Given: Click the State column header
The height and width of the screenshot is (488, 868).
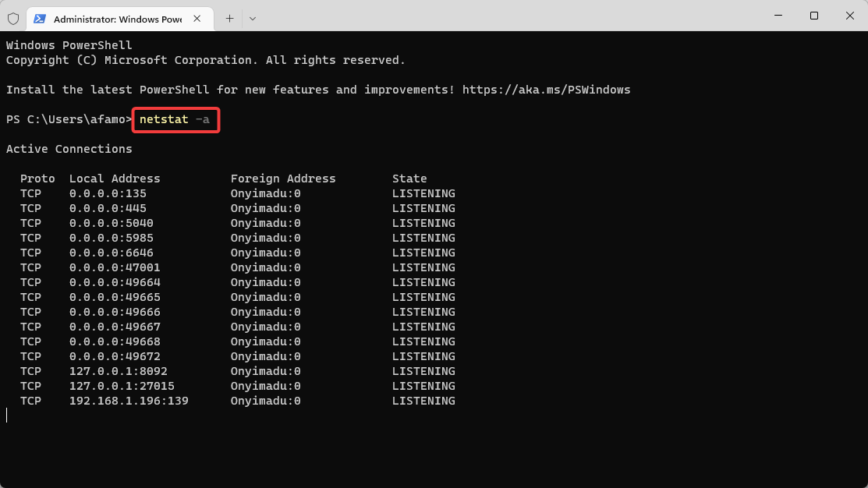Looking at the screenshot, I should (409, 179).
